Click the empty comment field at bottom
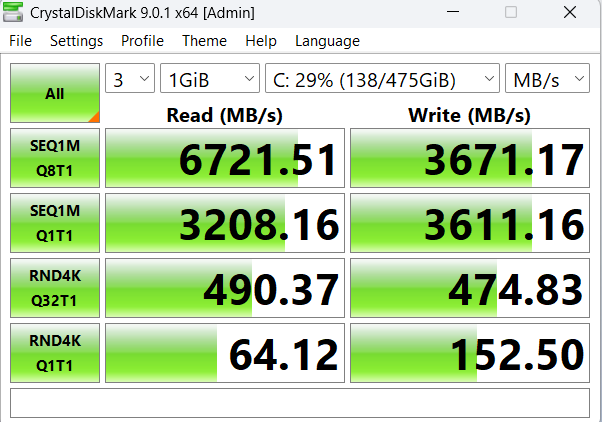 (x=300, y=402)
